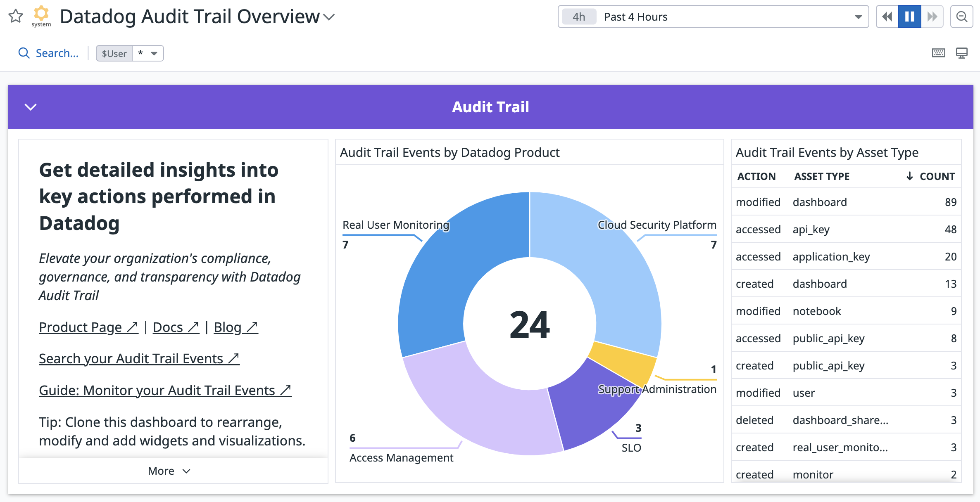Open keyboard shortcuts icon
This screenshot has height=502, width=980.
click(939, 53)
